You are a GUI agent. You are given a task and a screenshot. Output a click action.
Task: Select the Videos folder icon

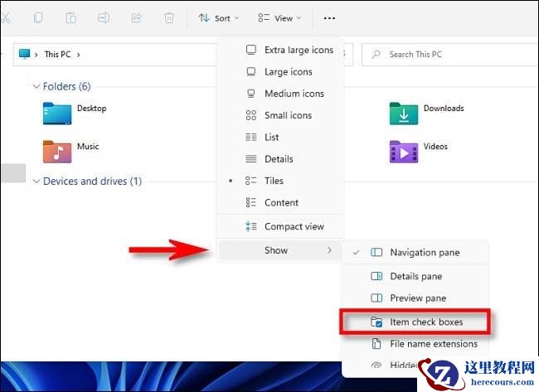tap(404, 152)
